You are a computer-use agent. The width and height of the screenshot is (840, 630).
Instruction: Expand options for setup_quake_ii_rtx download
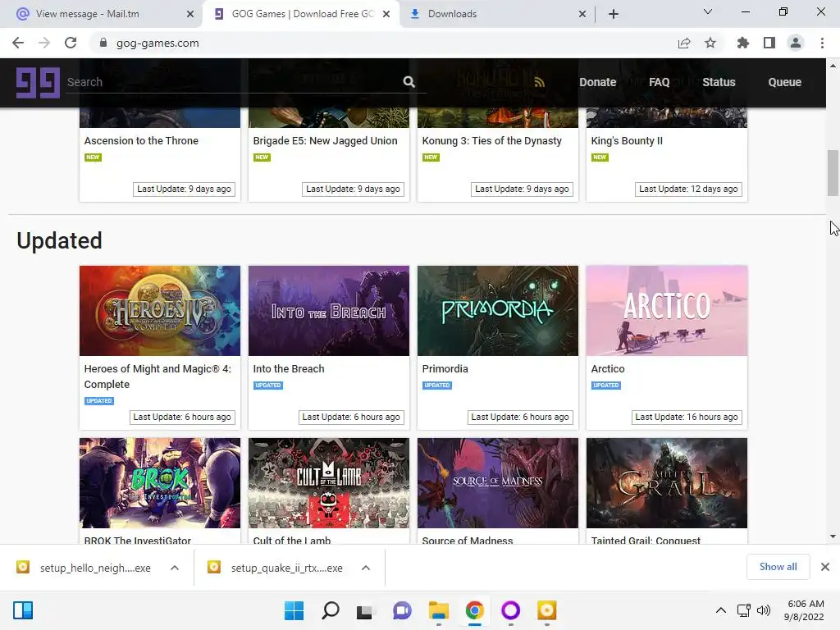[x=366, y=568]
